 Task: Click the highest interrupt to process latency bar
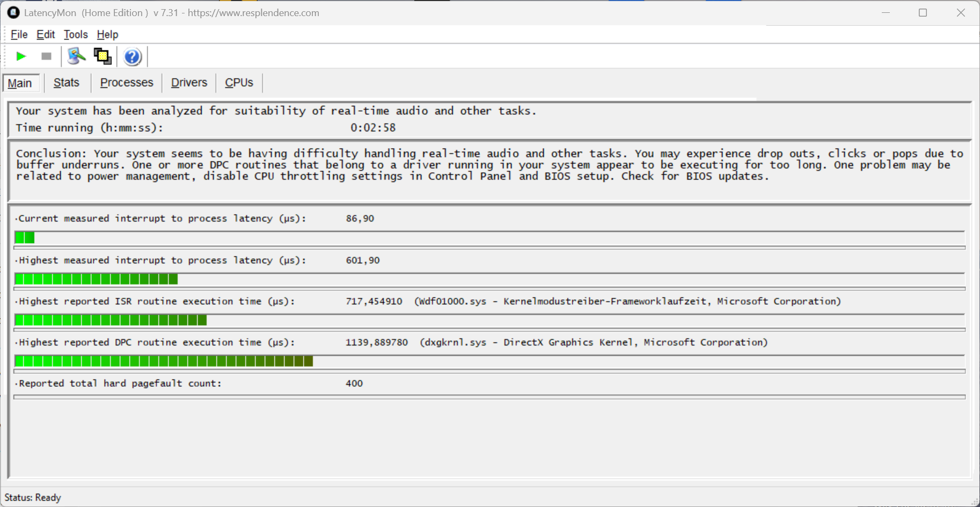point(489,279)
